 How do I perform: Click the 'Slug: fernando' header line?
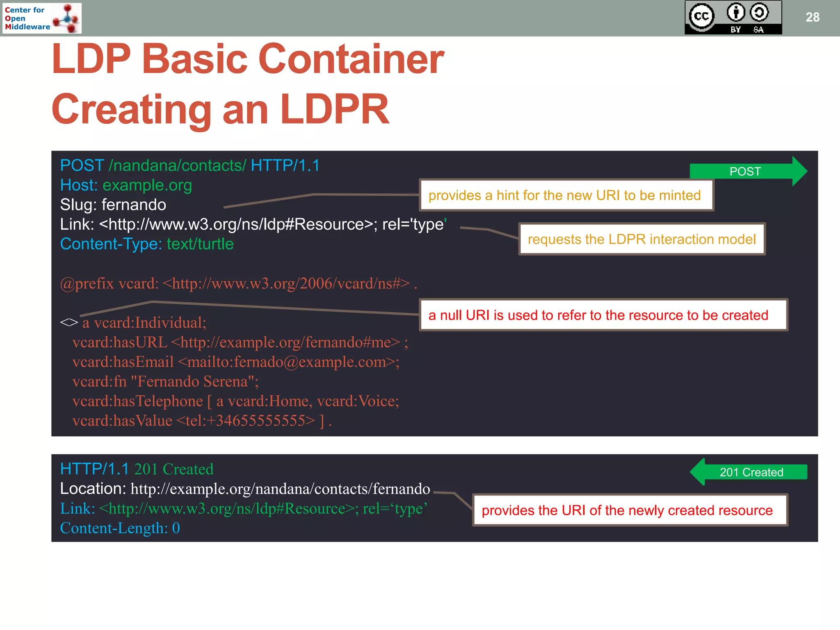pyautogui.click(x=113, y=205)
